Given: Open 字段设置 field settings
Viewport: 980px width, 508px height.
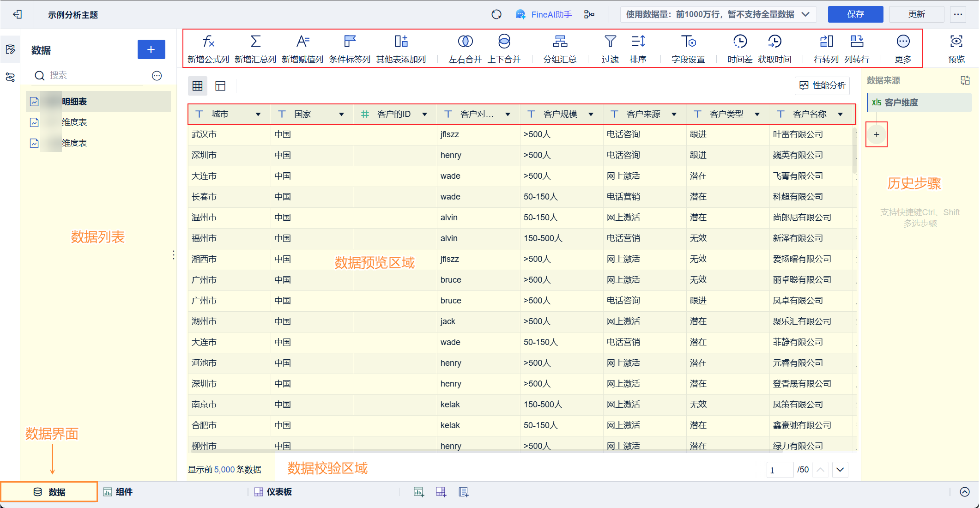Looking at the screenshot, I should [x=688, y=42].
